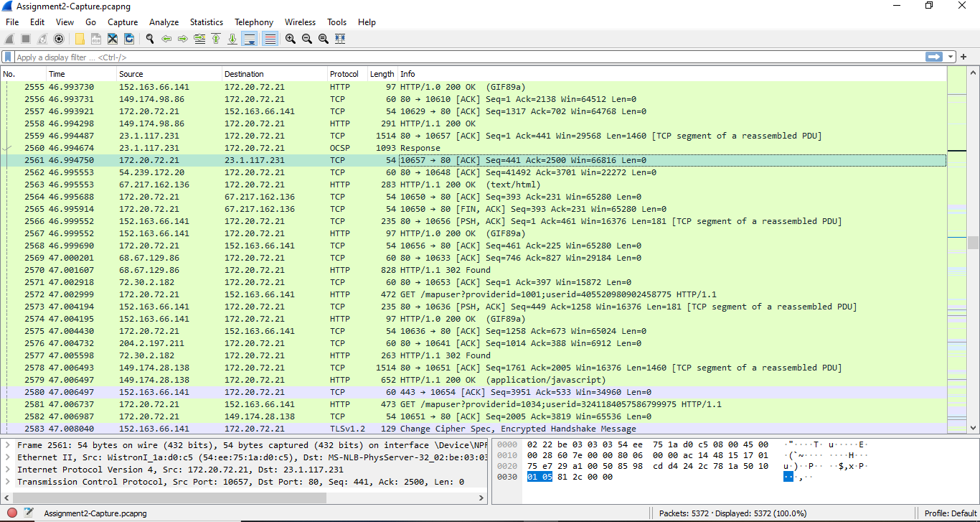
Task: Open the Analyze menu
Action: pyautogui.click(x=164, y=22)
